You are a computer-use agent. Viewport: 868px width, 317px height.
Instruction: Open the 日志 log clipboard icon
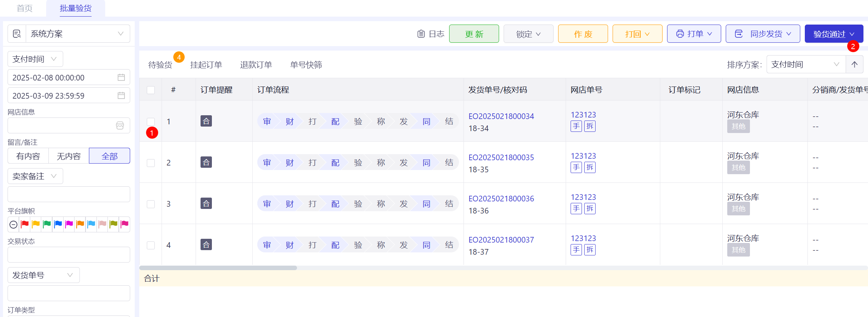421,34
